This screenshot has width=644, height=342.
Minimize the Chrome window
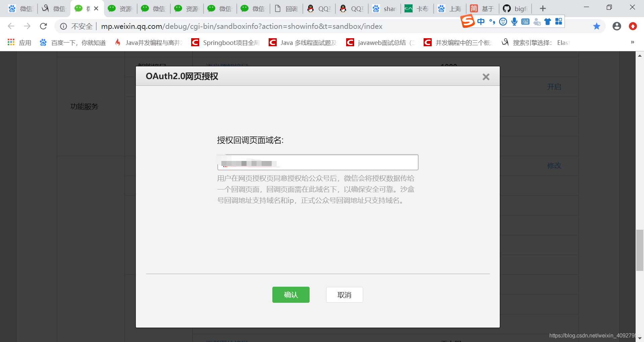coord(586,7)
